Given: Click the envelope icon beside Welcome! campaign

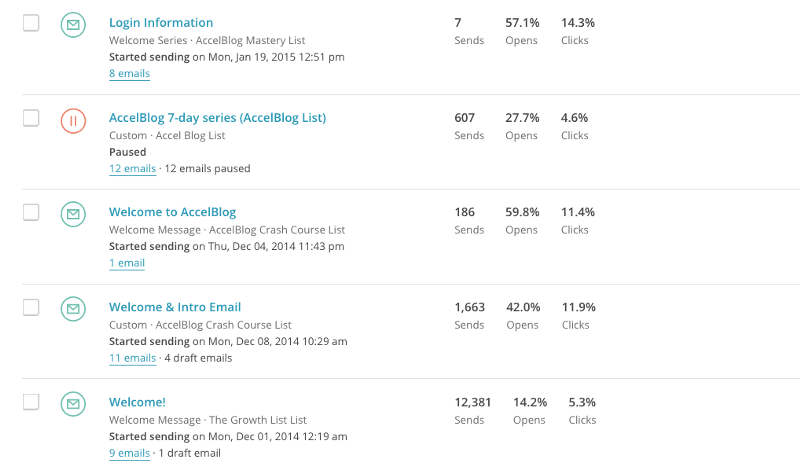Looking at the screenshot, I should click(x=73, y=404).
